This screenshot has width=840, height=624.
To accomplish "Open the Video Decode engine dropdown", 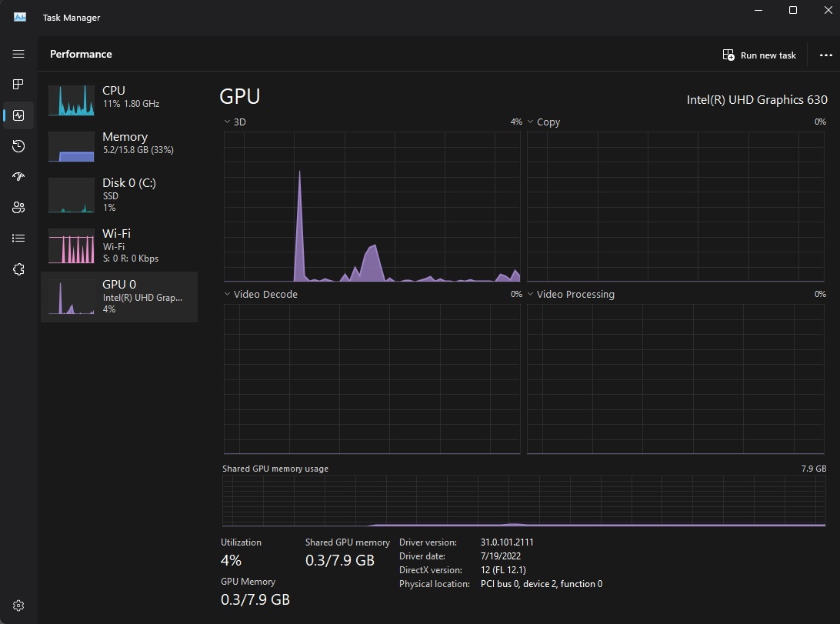I will (227, 294).
